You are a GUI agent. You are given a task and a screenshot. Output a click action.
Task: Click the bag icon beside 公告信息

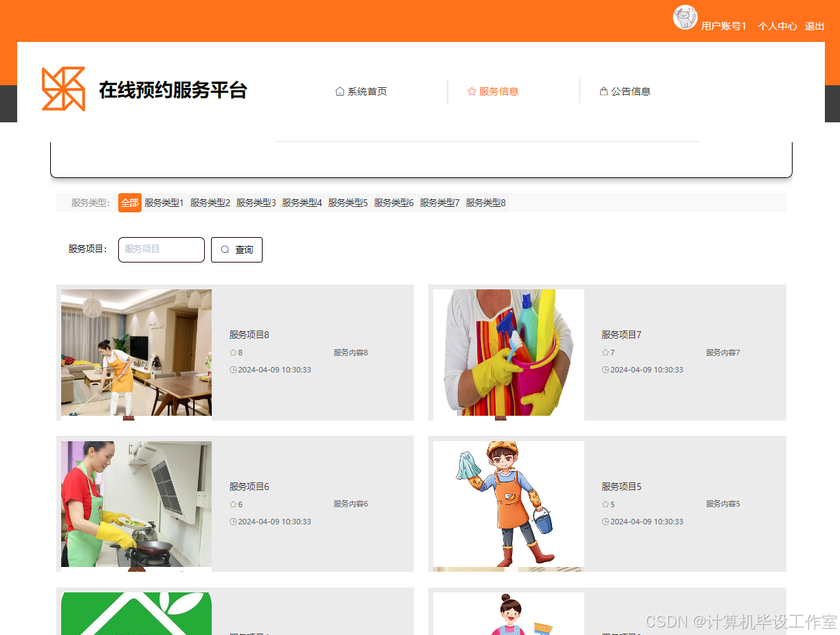click(604, 91)
